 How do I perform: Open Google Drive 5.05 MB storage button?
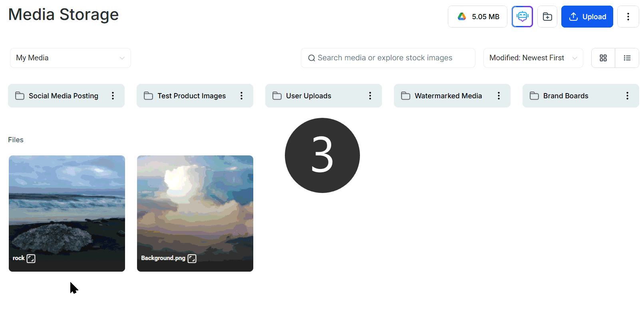tap(477, 16)
